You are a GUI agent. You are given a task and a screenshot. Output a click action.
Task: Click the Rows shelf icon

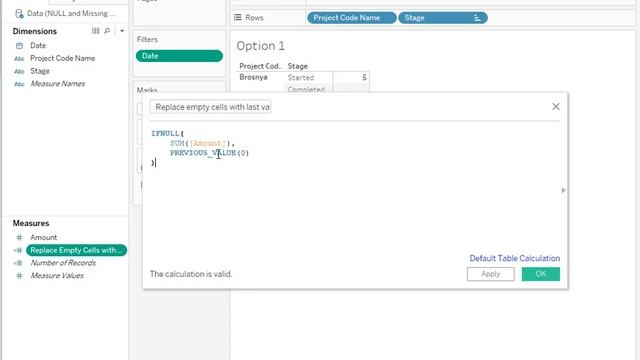pos(238,18)
